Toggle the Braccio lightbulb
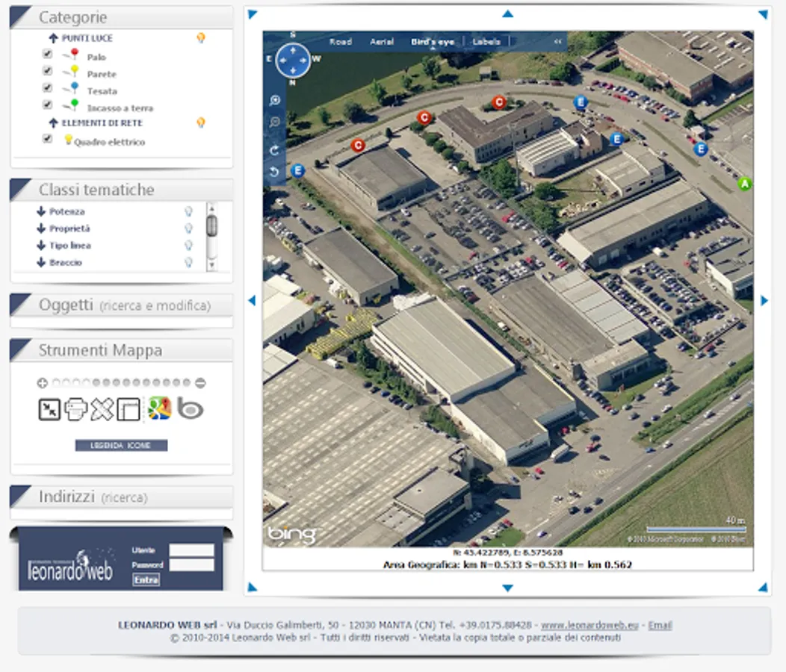The width and height of the screenshot is (786, 672). point(188,262)
